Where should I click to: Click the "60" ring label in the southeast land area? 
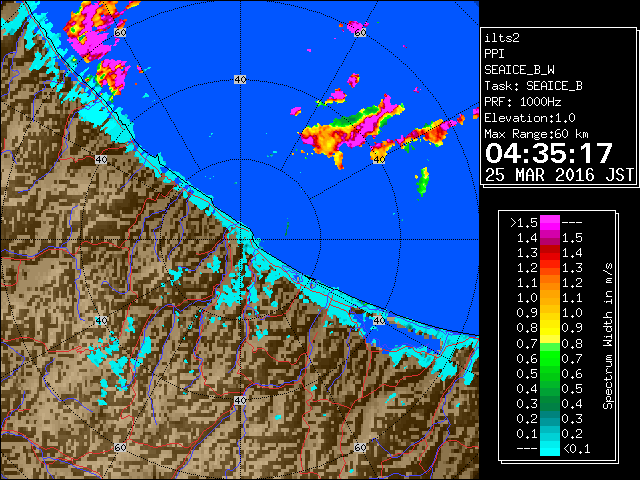[360, 447]
